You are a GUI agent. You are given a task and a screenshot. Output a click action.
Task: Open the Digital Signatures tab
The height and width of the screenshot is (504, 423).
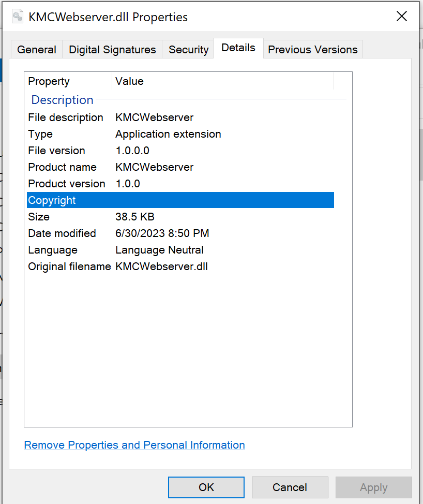point(112,50)
